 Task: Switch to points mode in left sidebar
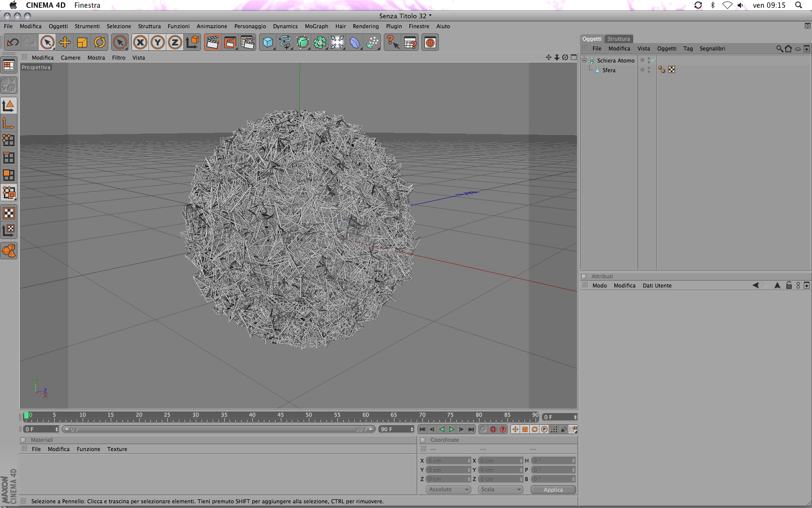click(x=9, y=140)
